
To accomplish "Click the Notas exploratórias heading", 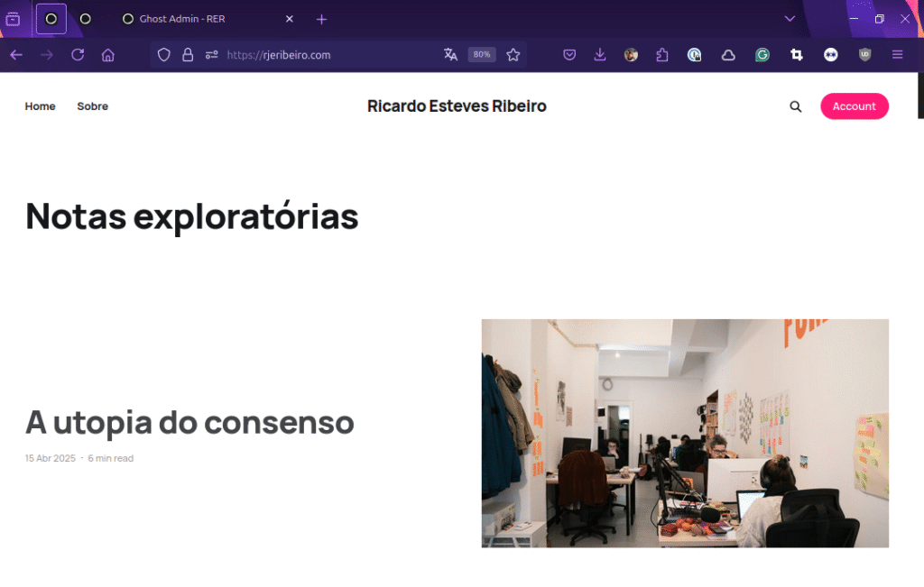I will 192,216.
